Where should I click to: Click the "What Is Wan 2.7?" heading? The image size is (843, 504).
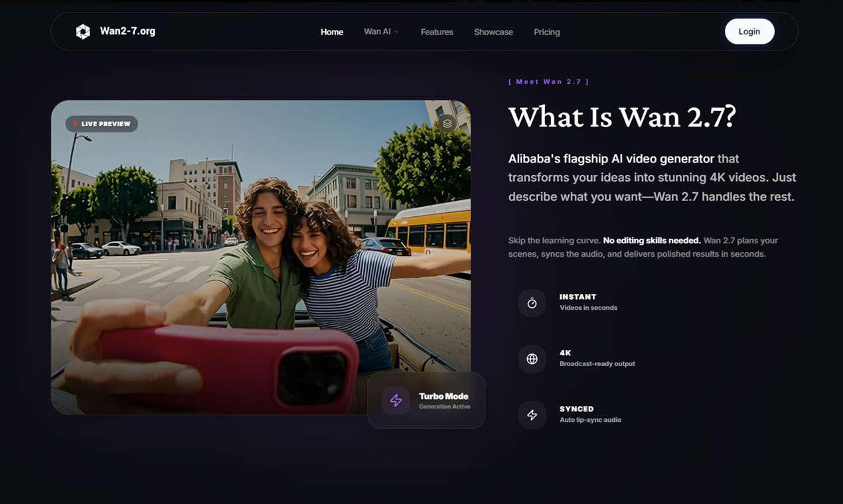[622, 117]
